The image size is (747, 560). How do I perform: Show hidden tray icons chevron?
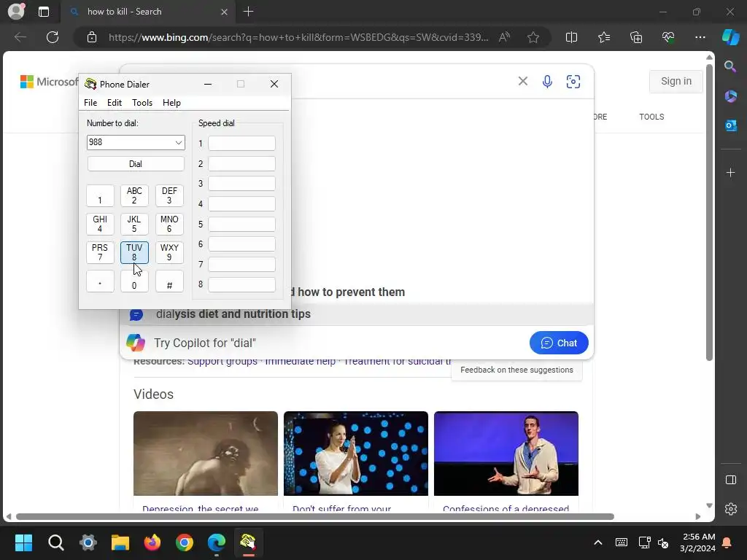[598, 542]
